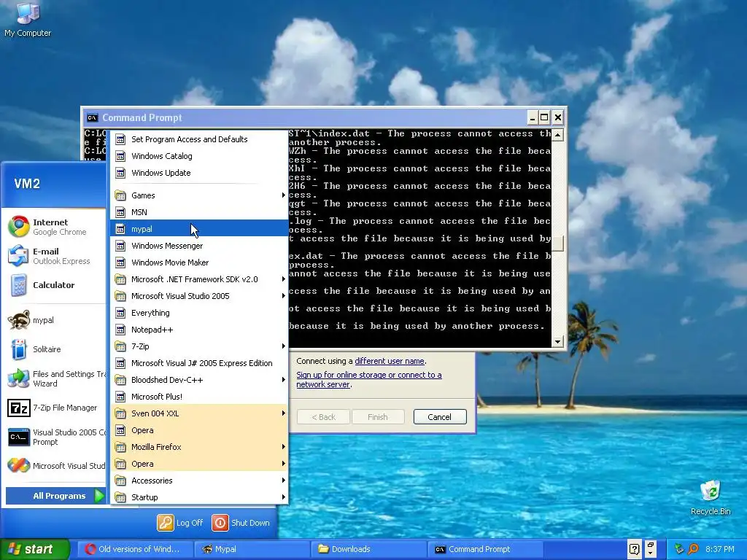Expand Mozilla Firefox submenu
Screen dimensions: 747x560
(x=199, y=447)
